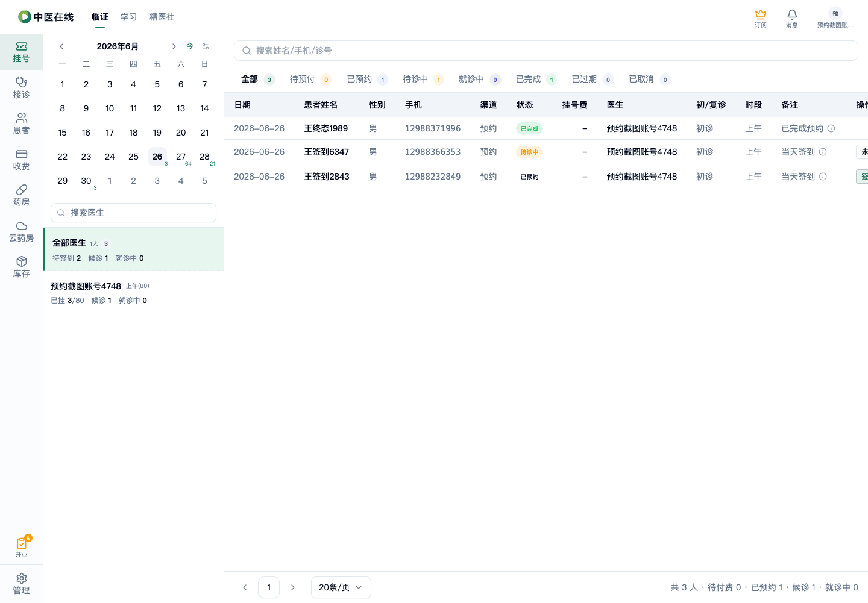Select the 已取消 status tab
868x603 pixels.
(649, 79)
